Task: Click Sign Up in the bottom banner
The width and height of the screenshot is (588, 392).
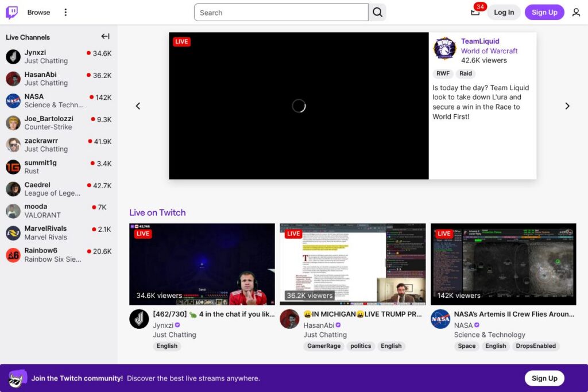Action: tap(544, 378)
